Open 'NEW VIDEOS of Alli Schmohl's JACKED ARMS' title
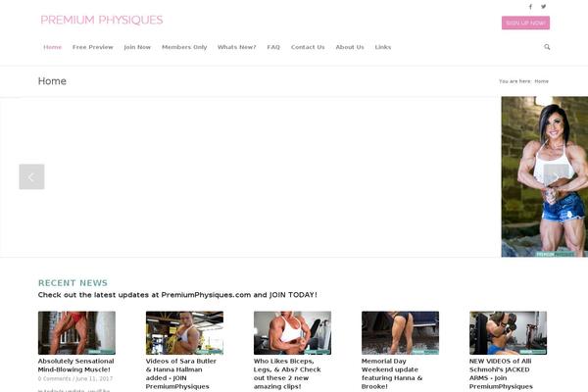This screenshot has height=392, width=588. [x=501, y=373]
